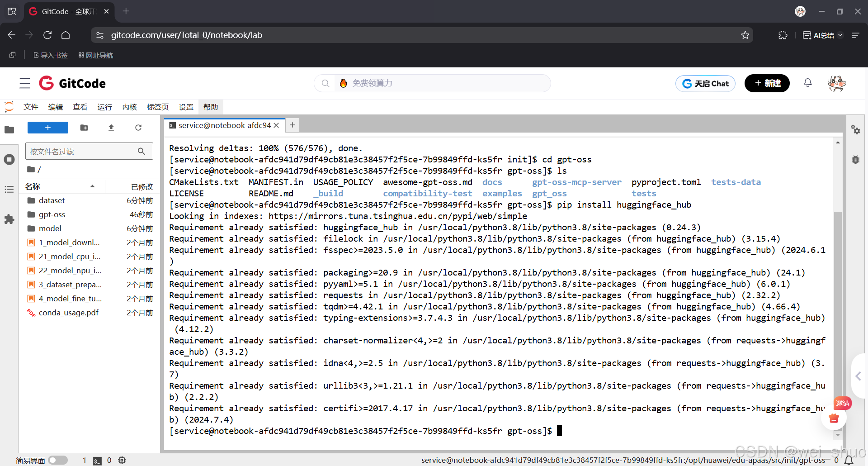Open 网址导航 bookmark item
Viewport: 868px width, 466px height.
tap(96, 55)
